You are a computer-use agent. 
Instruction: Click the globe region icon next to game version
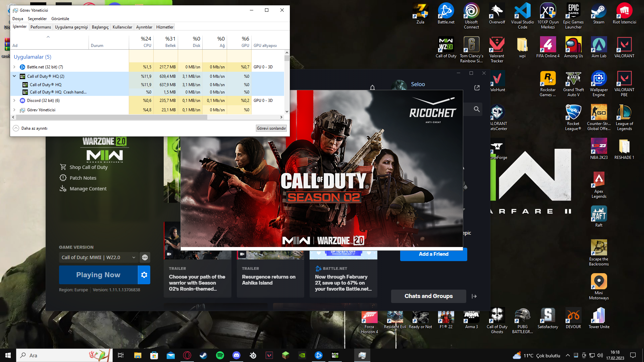(x=145, y=257)
